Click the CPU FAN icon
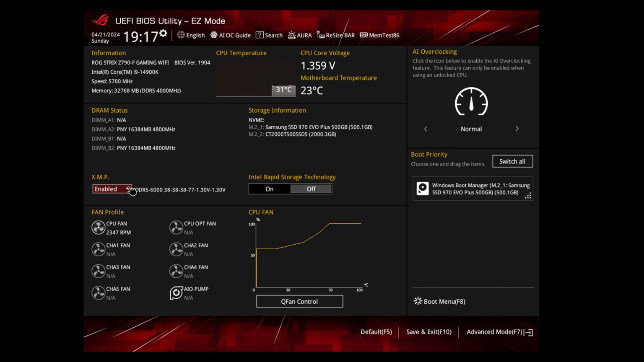644x362 pixels. pos(98,228)
